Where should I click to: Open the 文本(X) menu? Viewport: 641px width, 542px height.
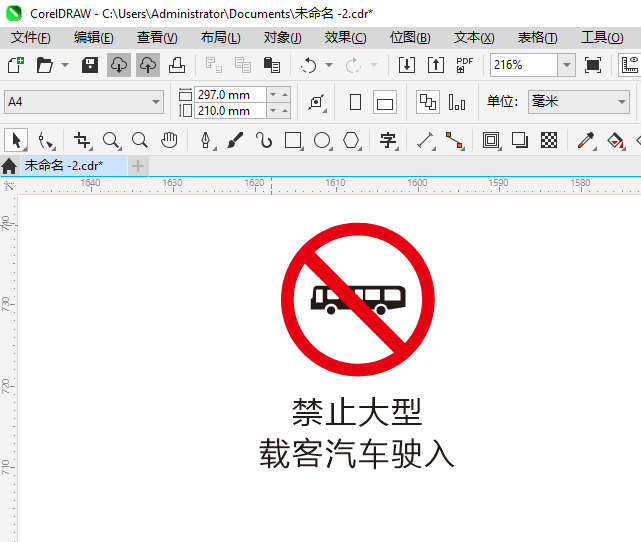coord(474,38)
